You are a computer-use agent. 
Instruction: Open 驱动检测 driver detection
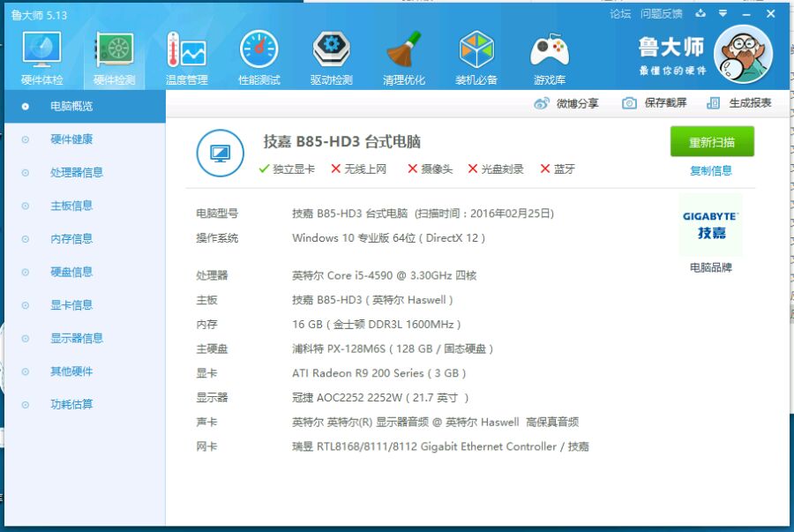click(x=332, y=58)
